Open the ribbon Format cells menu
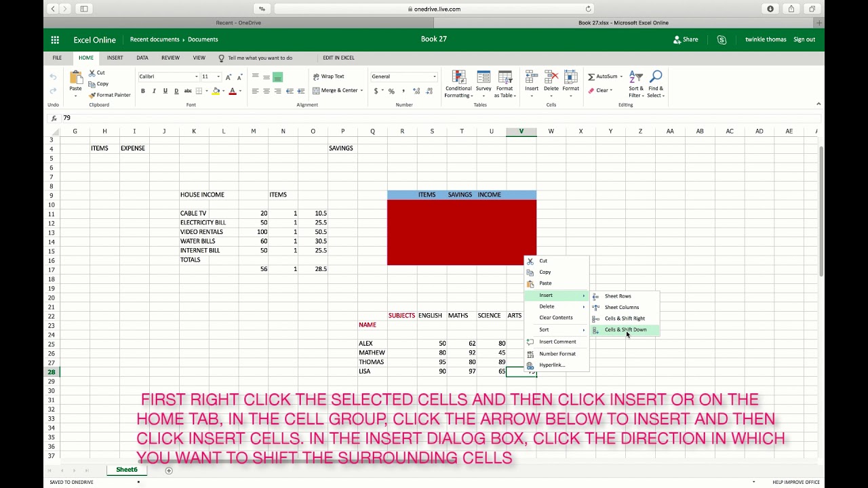This screenshot has height=488, width=868. 571,83
